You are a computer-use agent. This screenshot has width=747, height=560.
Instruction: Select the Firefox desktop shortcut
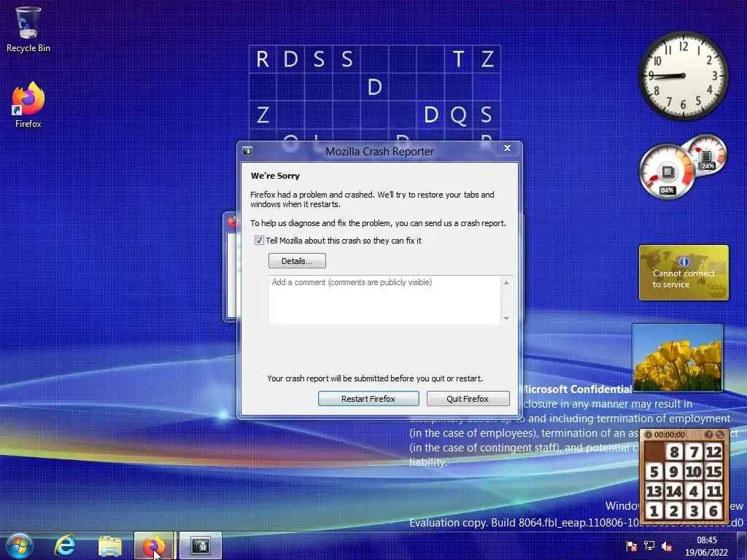(x=28, y=105)
